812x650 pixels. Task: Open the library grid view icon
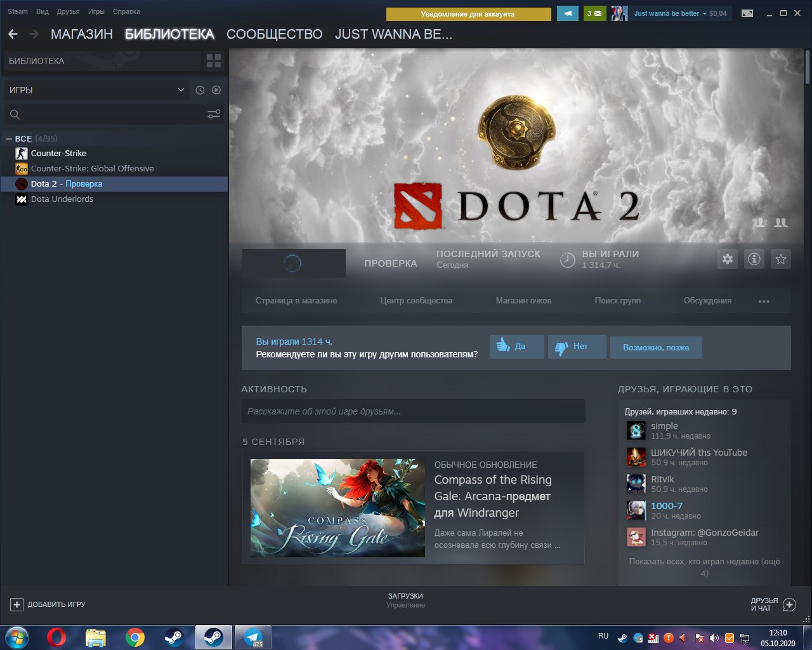coord(214,61)
